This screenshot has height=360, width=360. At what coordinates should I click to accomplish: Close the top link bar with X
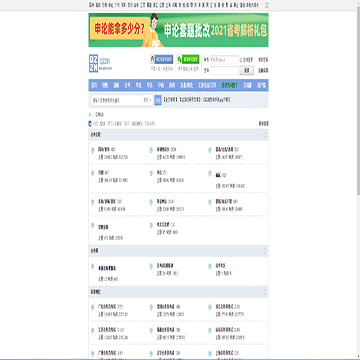click(x=267, y=5)
